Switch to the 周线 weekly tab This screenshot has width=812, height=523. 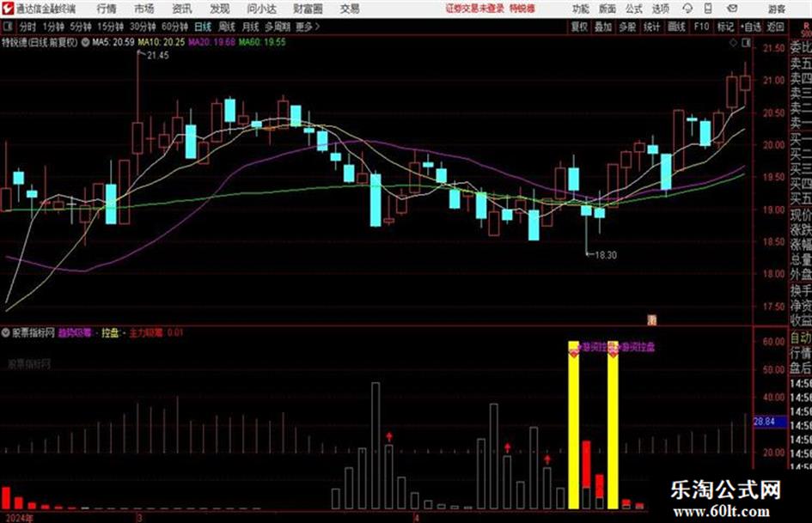click(x=226, y=27)
